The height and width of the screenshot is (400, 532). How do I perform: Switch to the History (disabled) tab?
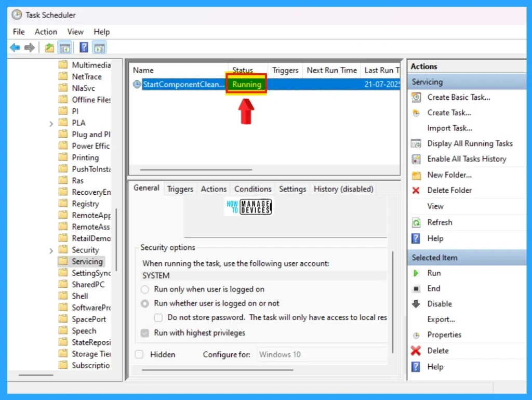[x=343, y=189]
